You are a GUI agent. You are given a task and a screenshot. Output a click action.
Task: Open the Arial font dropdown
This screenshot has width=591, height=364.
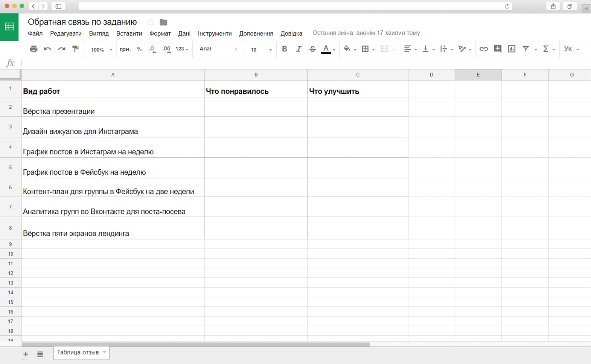click(x=218, y=49)
